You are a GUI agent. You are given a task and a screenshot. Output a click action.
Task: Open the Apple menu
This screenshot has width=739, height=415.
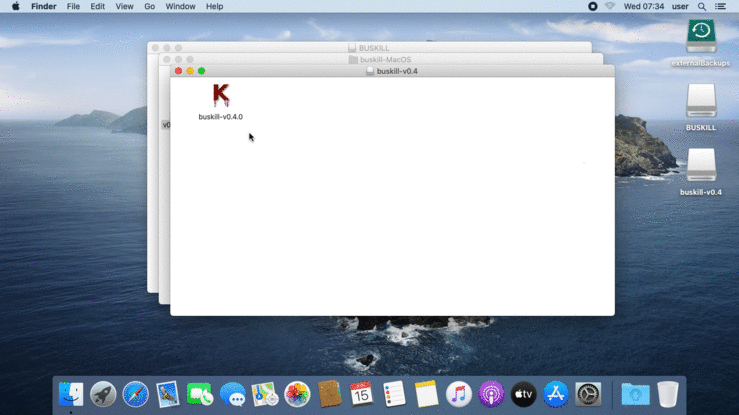[x=16, y=6]
